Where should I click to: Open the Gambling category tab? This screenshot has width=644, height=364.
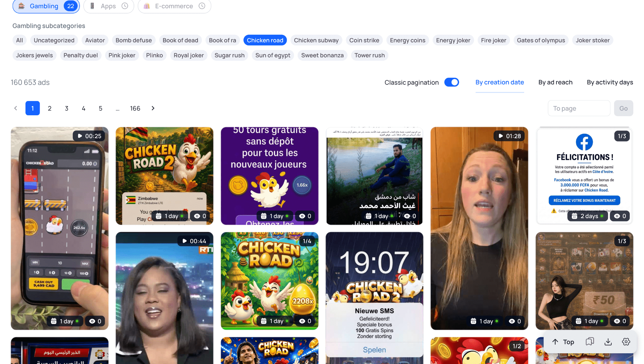pos(46,6)
